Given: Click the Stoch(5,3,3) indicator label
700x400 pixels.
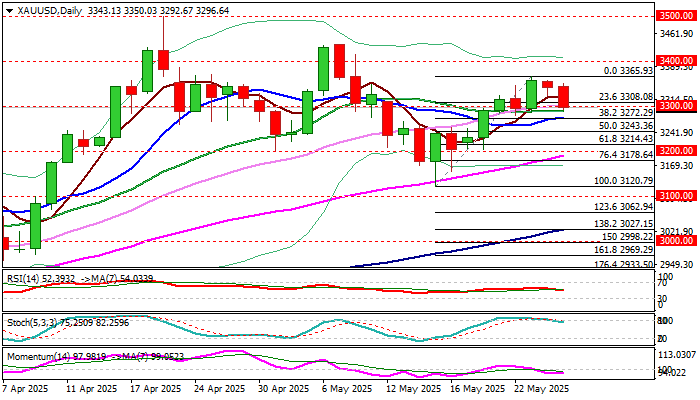Looking at the screenshot, I should pyautogui.click(x=32, y=323).
